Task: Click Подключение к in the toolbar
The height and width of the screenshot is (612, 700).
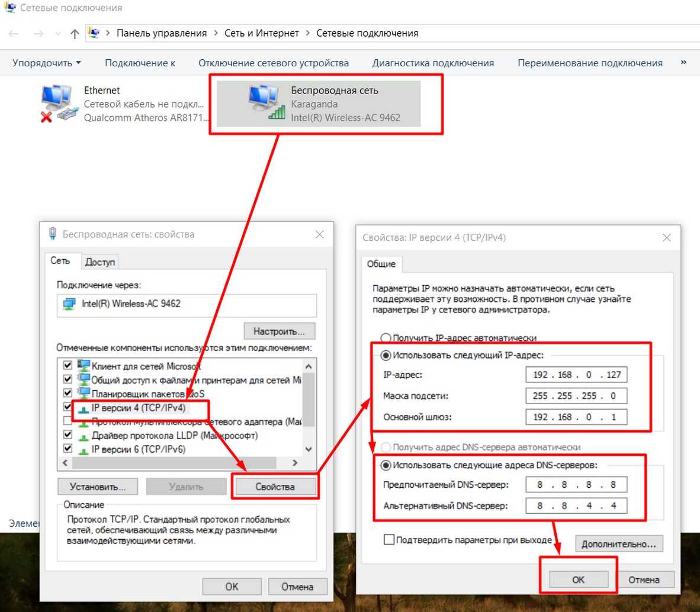Action: point(140,63)
